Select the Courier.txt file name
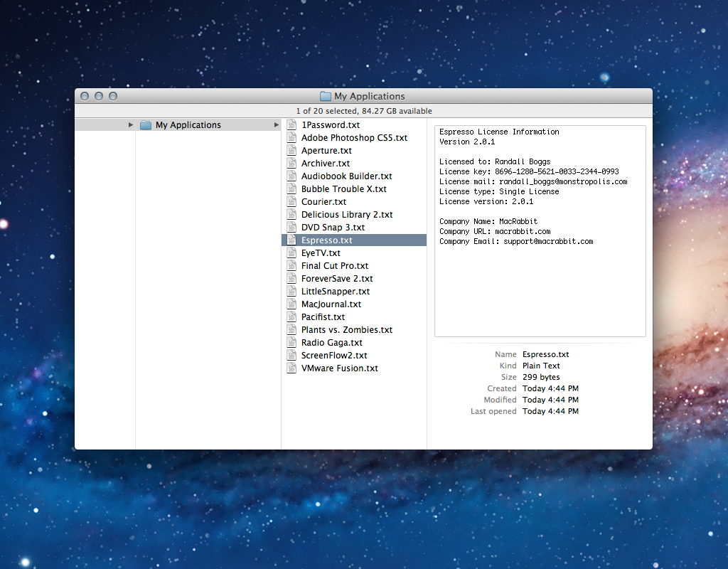Screen dimensions: 728x569 323,201
